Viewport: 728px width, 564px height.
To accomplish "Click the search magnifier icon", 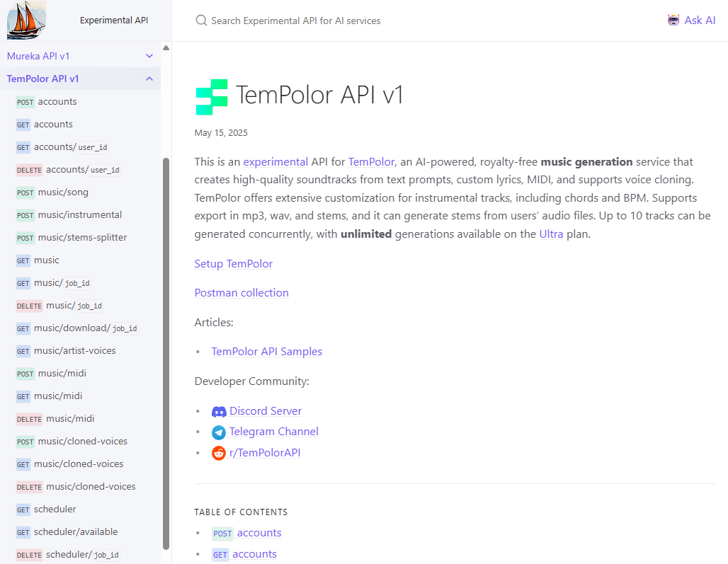I will pyautogui.click(x=201, y=21).
